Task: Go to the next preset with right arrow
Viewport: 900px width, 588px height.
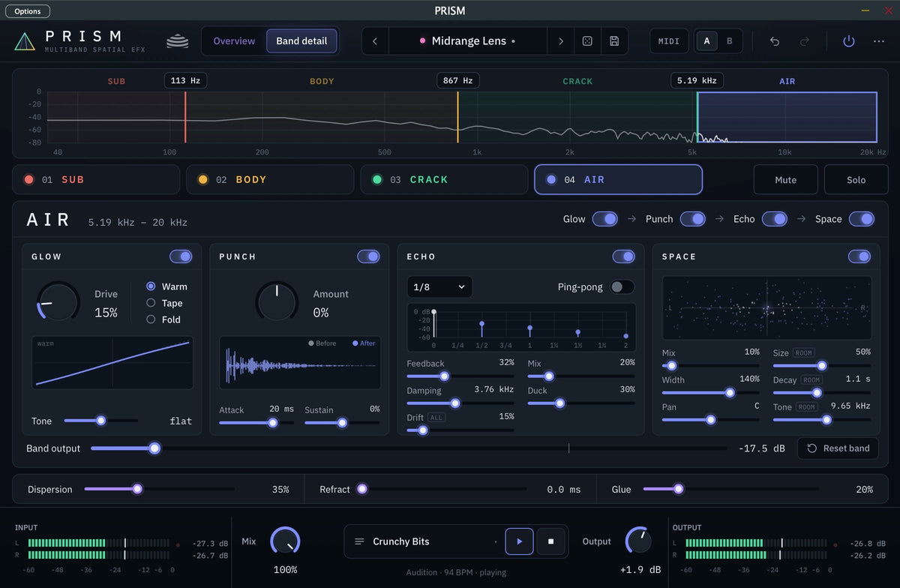Action: click(560, 41)
